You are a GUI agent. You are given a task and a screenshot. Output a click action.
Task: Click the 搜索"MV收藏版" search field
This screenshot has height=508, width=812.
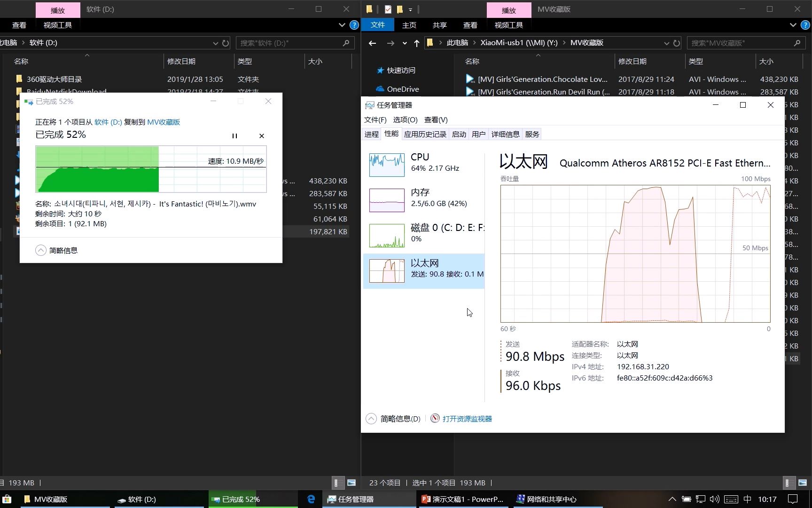pyautogui.click(x=740, y=43)
